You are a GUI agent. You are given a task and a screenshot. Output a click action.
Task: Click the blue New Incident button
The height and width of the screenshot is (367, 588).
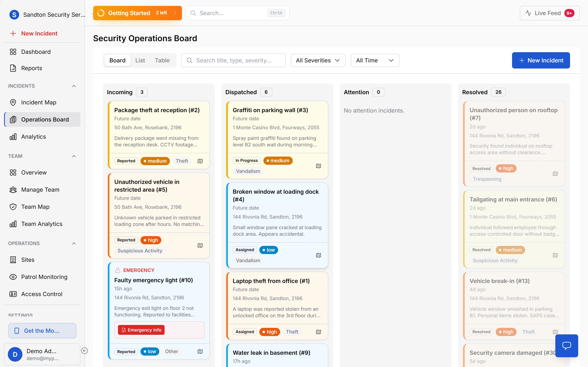tap(541, 60)
